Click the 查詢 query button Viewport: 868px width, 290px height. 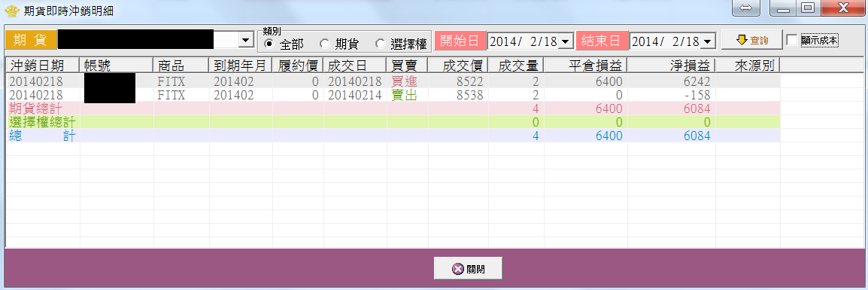(751, 40)
